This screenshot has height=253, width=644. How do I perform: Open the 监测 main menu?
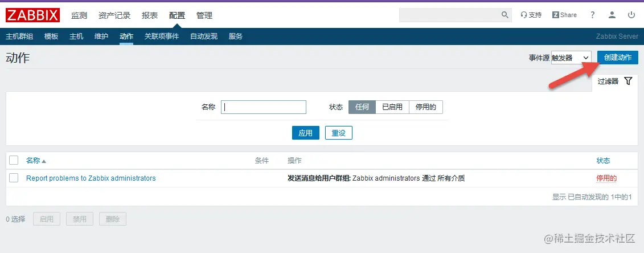(x=79, y=15)
